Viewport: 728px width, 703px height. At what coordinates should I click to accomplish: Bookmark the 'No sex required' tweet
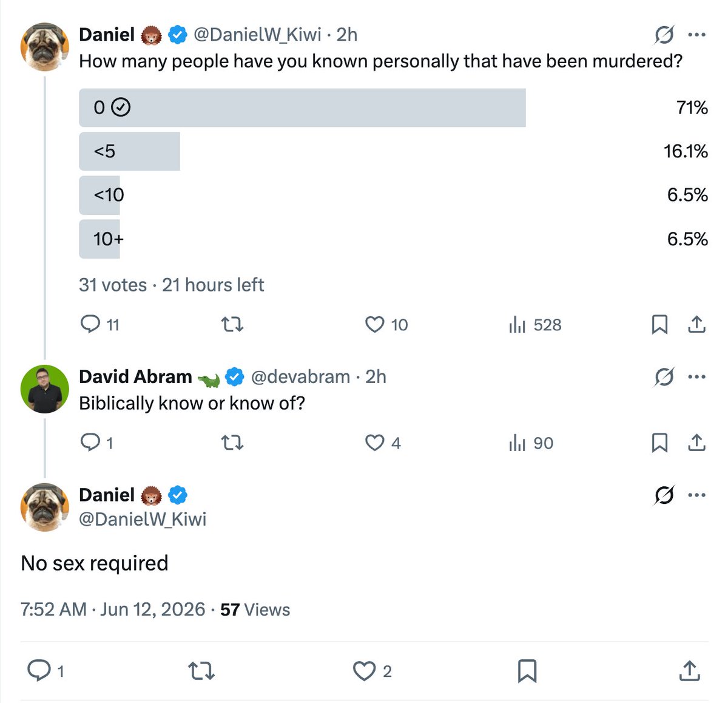coord(527,671)
